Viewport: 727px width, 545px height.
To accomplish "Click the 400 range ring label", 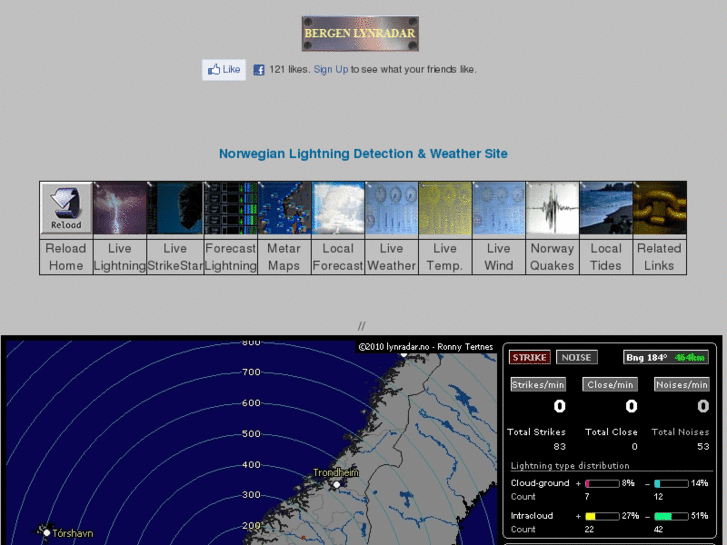I will click(x=251, y=464).
